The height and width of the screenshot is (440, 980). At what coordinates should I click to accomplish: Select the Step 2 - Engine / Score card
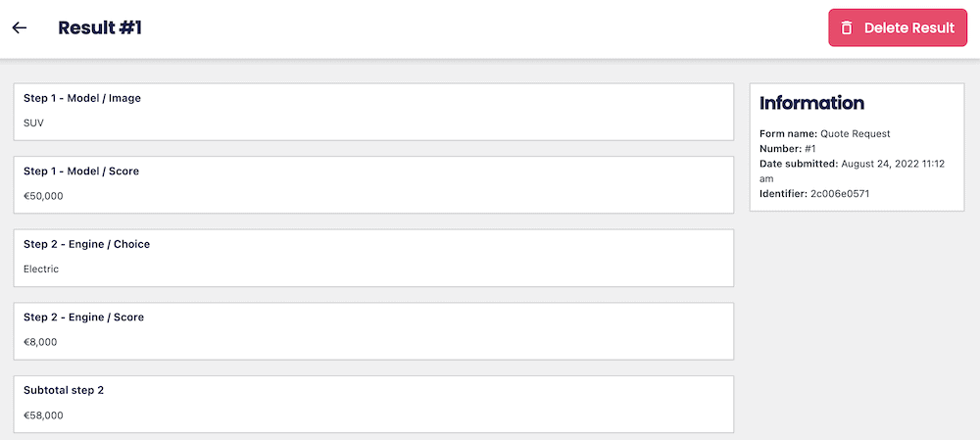click(x=373, y=331)
